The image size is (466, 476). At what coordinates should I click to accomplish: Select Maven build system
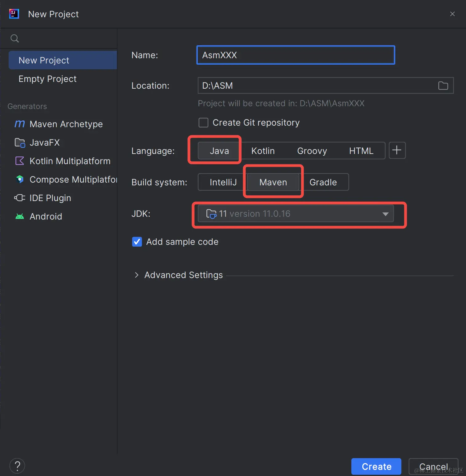tap(273, 182)
